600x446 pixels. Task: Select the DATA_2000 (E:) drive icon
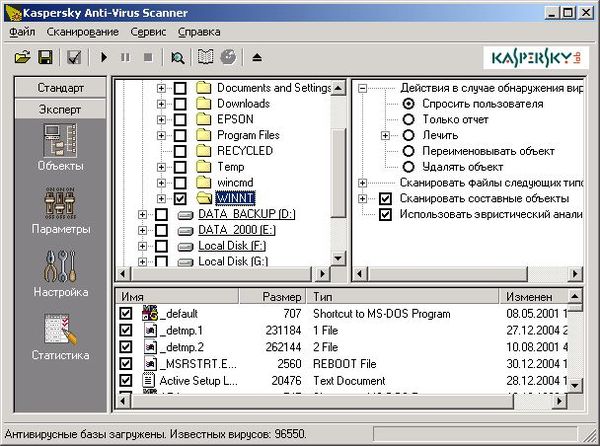click(x=185, y=231)
